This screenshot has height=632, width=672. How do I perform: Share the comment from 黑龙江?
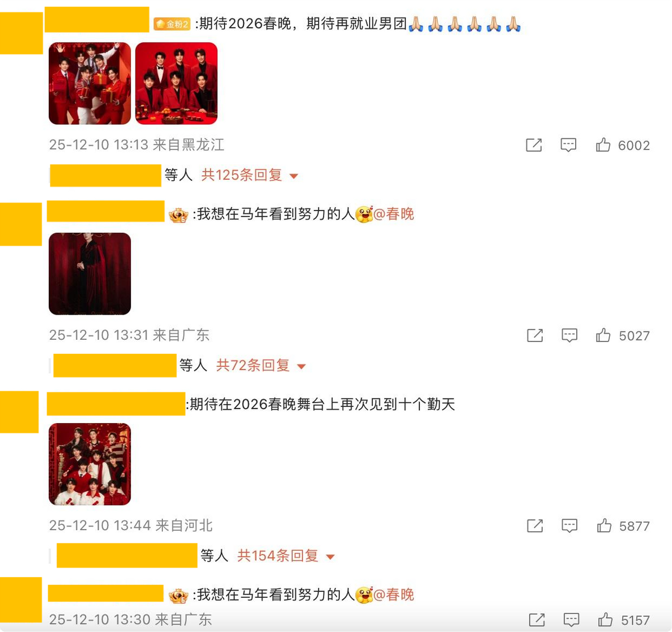(x=534, y=145)
